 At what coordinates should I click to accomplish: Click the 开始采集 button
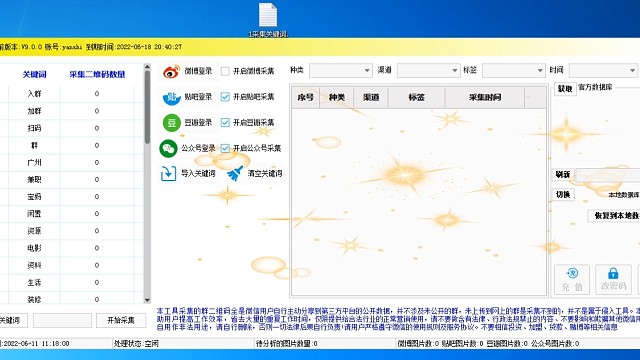(121, 320)
